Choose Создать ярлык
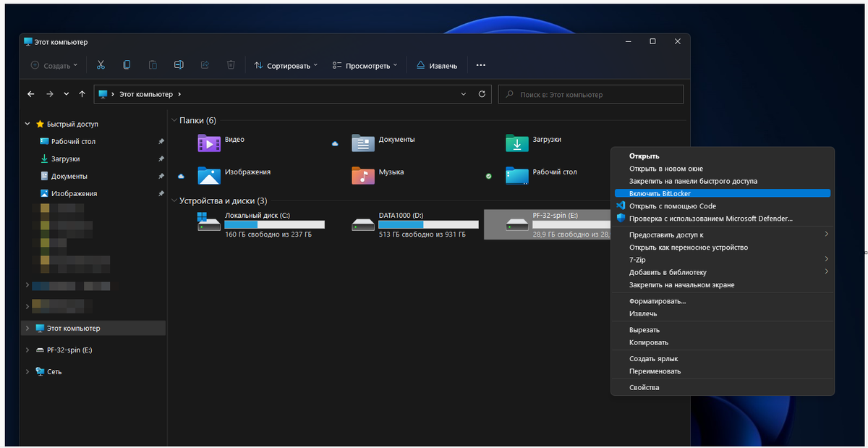This screenshot has height=448, width=868. [x=722, y=359]
